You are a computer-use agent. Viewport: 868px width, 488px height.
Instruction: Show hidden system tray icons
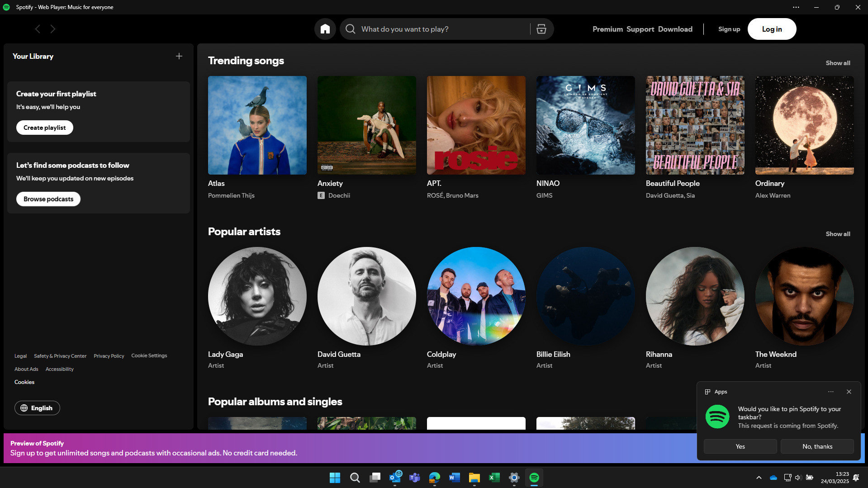[x=759, y=478]
